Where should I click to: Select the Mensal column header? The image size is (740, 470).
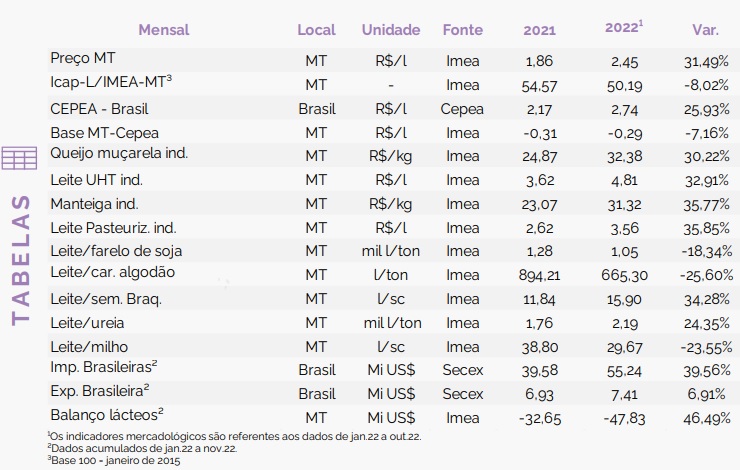click(164, 30)
